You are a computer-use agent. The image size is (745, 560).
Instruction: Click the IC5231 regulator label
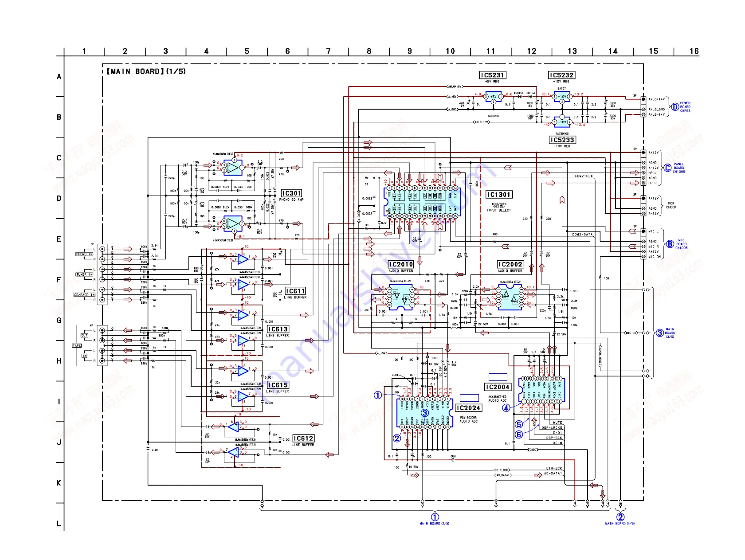[493, 75]
